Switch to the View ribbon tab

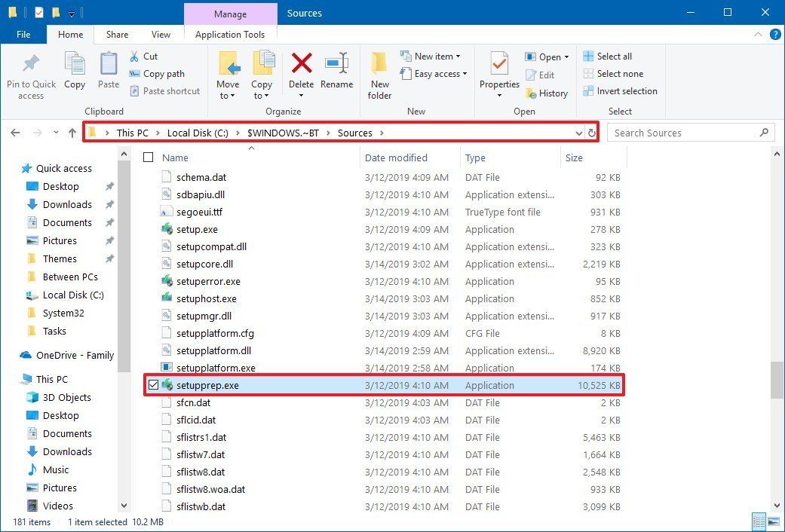coord(161,34)
